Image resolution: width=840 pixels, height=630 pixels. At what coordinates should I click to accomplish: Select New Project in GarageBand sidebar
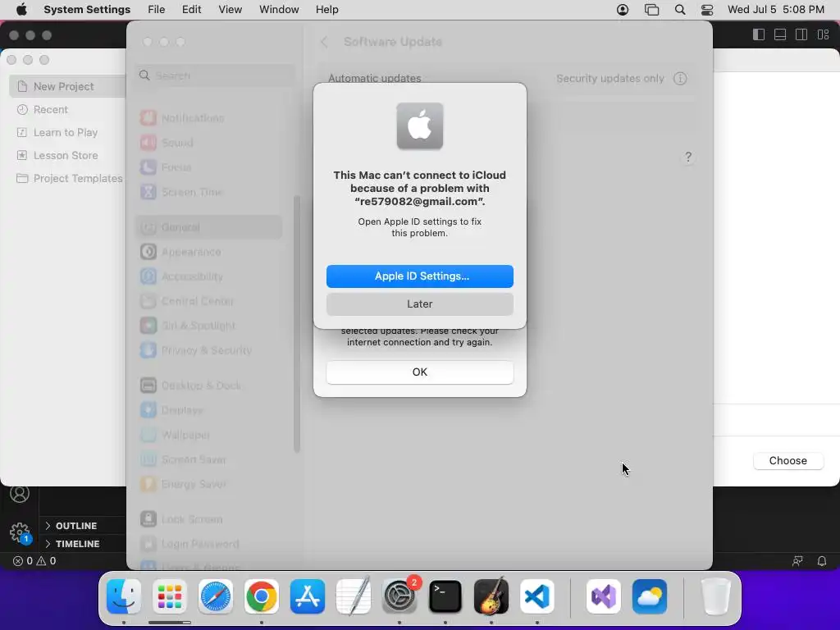click(67, 86)
